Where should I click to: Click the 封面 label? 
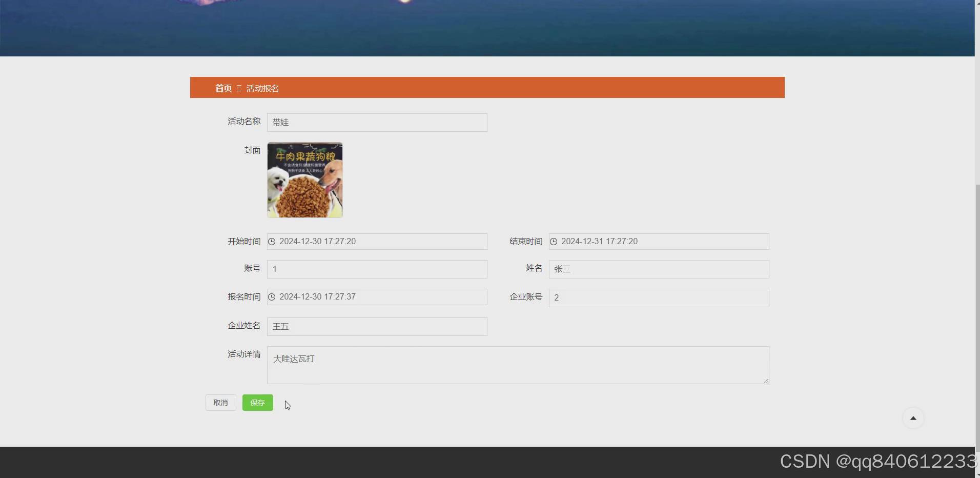[x=252, y=150]
